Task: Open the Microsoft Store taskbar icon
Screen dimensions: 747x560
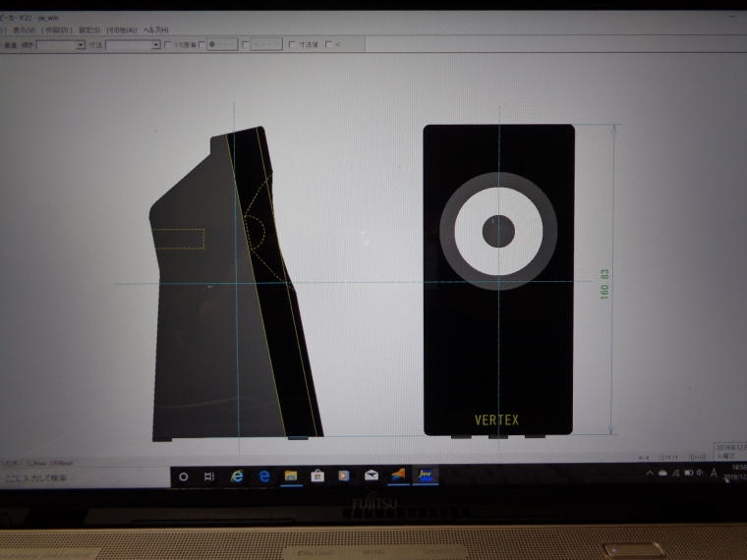Action: (x=317, y=476)
